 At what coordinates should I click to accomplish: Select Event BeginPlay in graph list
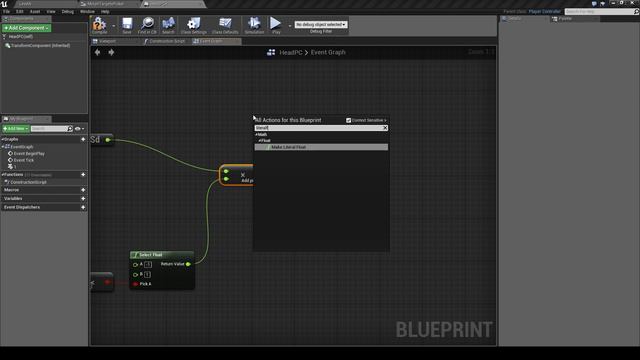[29, 154]
